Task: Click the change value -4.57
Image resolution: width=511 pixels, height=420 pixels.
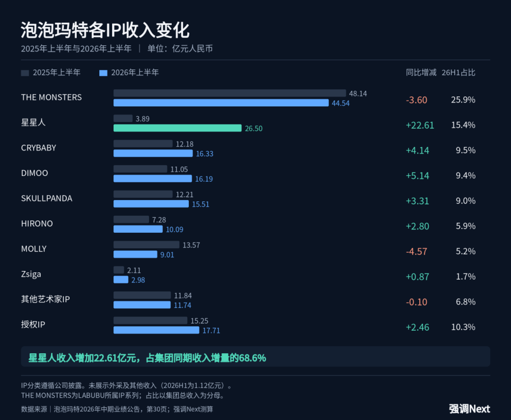Action: coord(417,252)
